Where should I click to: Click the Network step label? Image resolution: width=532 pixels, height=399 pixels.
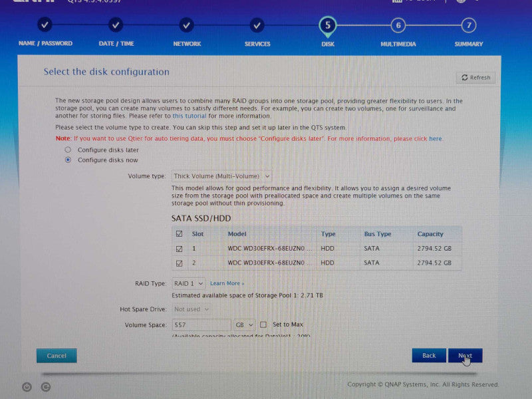click(x=187, y=44)
